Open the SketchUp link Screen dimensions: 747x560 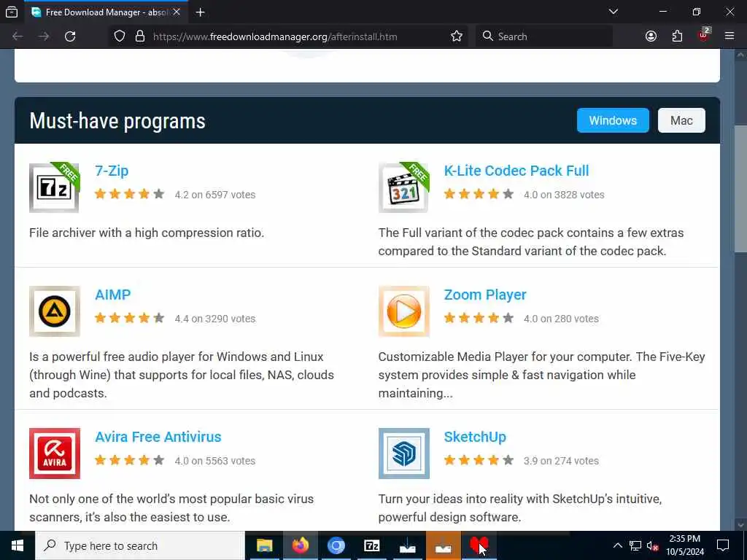pyautogui.click(x=474, y=437)
